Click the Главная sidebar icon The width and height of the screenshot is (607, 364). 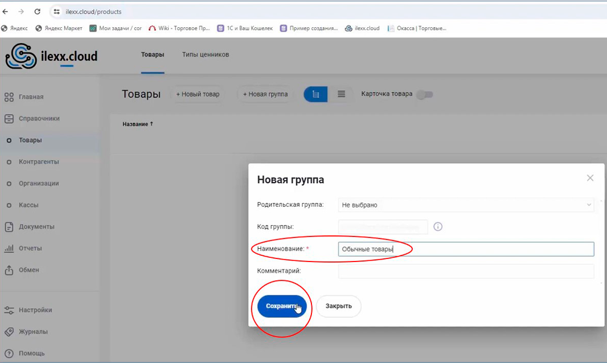coord(9,97)
